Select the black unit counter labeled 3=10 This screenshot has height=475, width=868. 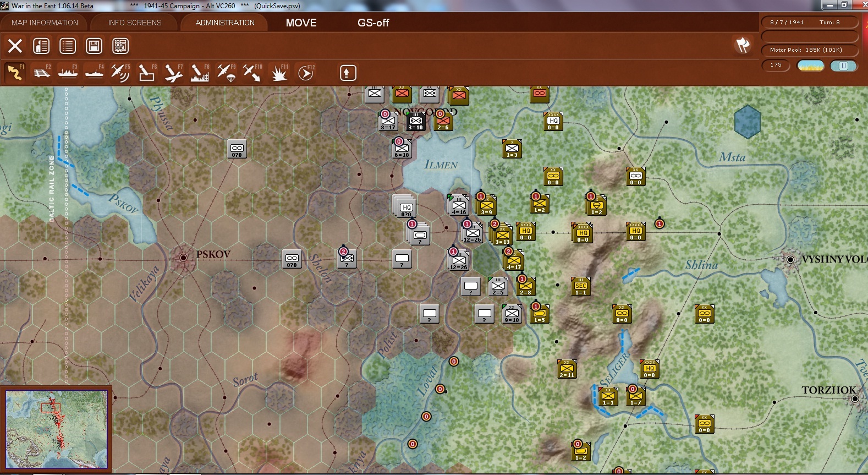416,121
